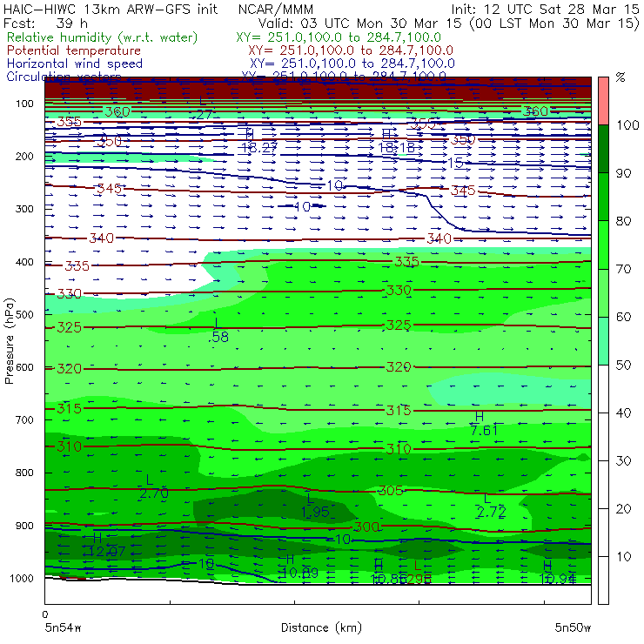Click the Horizontal wind speed legend label
This screenshot has width=644, height=644.
75,64
